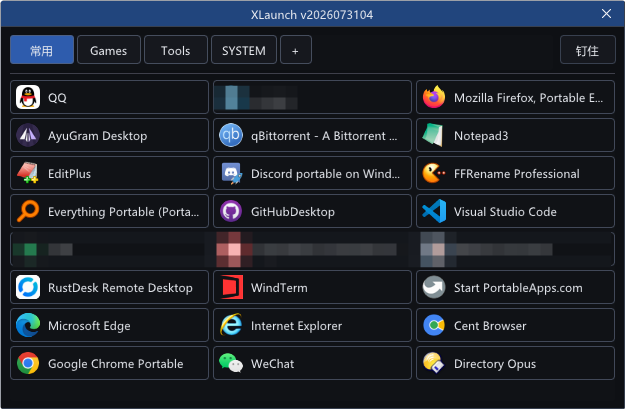Switch to the SYSTEM tab
Screen dimensions: 625x409
(x=244, y=50)
